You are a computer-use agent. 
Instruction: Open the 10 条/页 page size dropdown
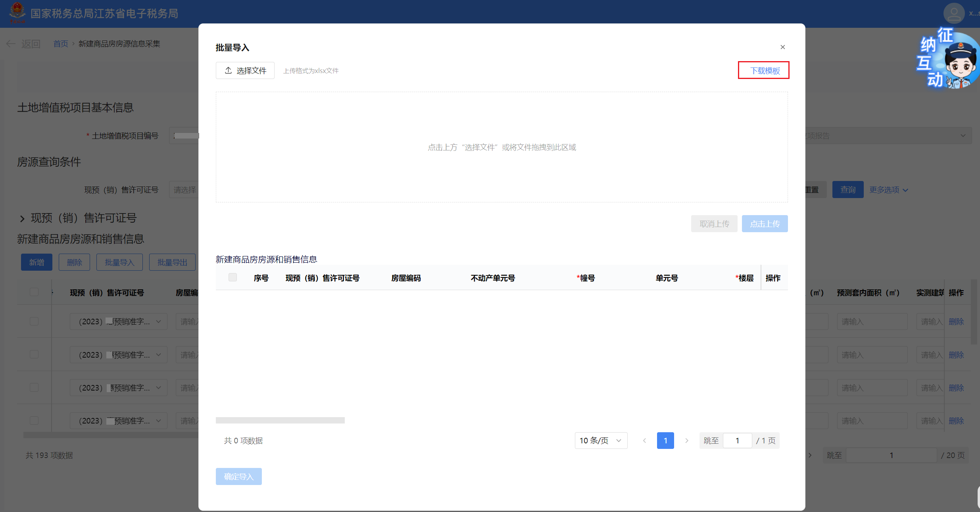click(601, 441)
